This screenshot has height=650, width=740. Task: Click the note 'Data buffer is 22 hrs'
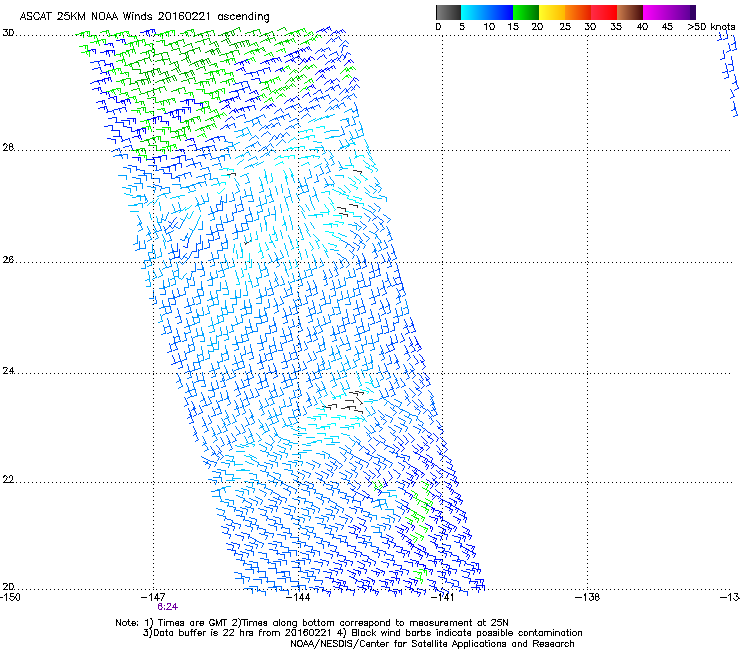click(204, 633)
